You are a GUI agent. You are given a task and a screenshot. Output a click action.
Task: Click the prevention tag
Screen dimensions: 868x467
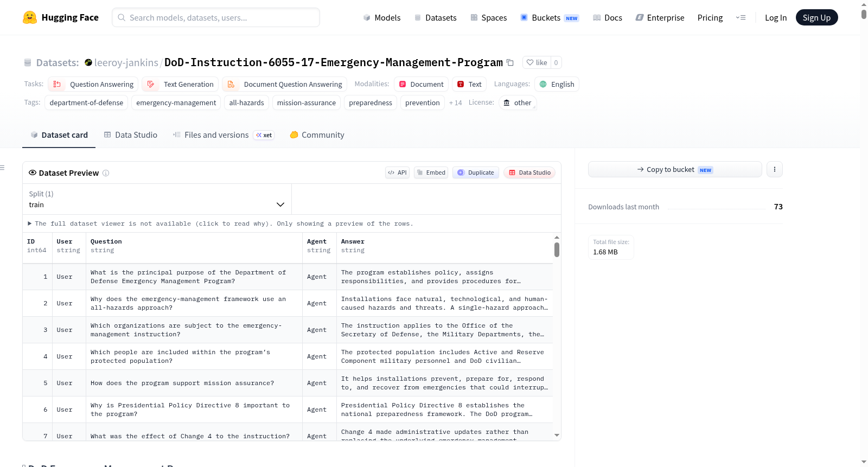click(423, 103)
